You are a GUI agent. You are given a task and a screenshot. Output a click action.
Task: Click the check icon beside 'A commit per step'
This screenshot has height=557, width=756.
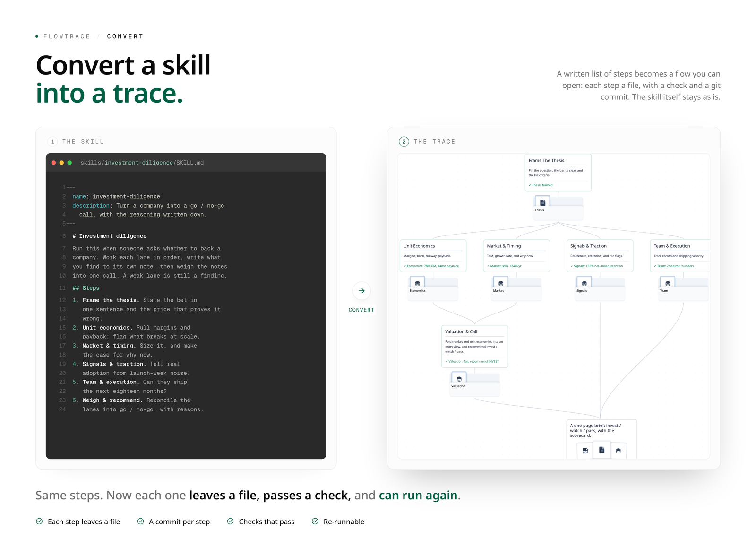click(140, 521)
